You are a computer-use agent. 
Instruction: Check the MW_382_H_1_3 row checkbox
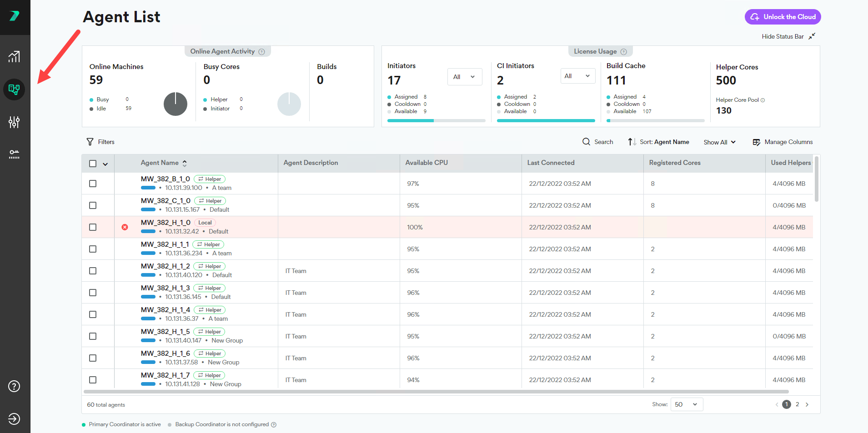(x=93, y=293)
